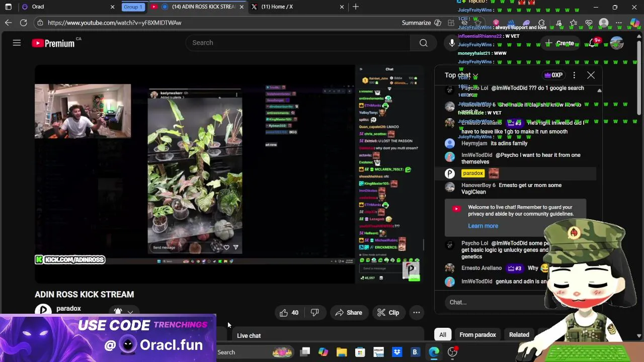Click the paradox badge in chat
Image resolution: width=644 pixels, height=362 pixels.
coord(473,173)
